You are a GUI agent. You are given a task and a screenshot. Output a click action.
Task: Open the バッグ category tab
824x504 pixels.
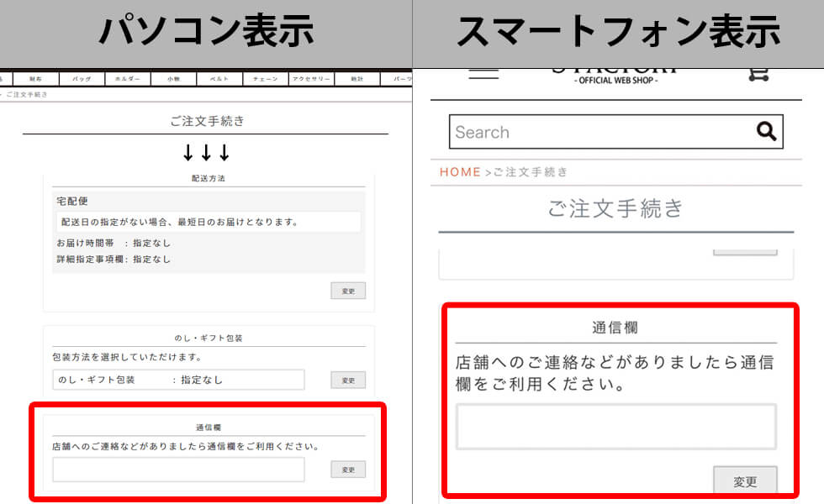coord(82,79)
